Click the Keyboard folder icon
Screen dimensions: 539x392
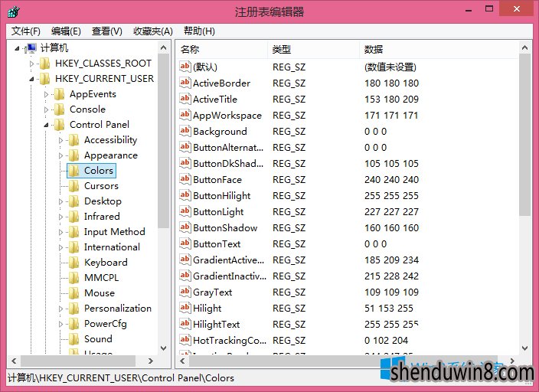point(74,263)
